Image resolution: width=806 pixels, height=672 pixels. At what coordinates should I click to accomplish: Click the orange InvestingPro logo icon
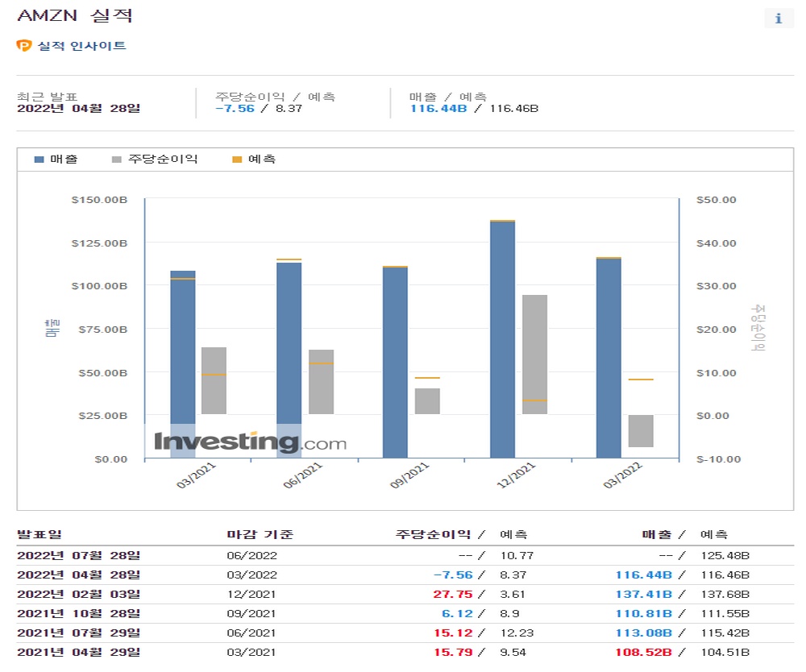(23, 46)
